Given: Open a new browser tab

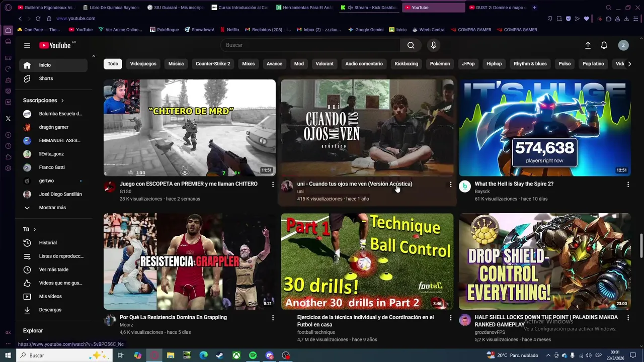Looking at the screenshot, I should [534, 8].
